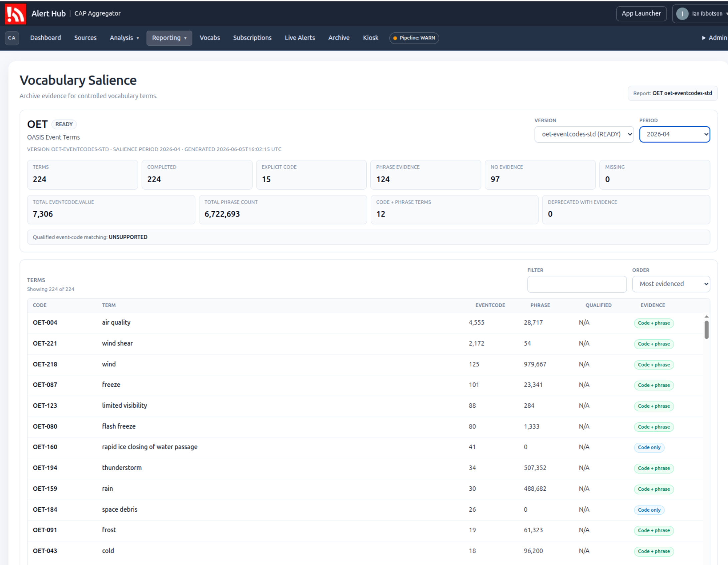
Task: Change the Most evidenced order dropdown
Action: click(x=671, y=284)
